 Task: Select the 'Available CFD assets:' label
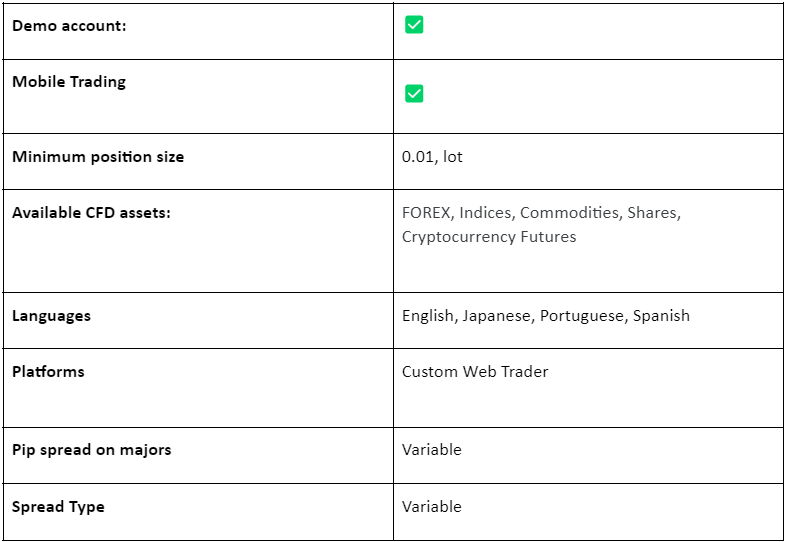pos(91,213)
